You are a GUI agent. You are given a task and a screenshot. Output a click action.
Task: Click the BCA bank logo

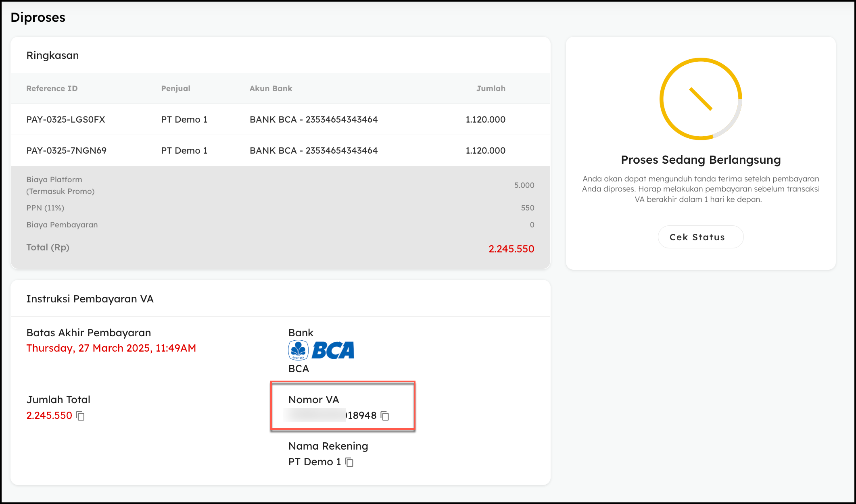click(321, 350)
